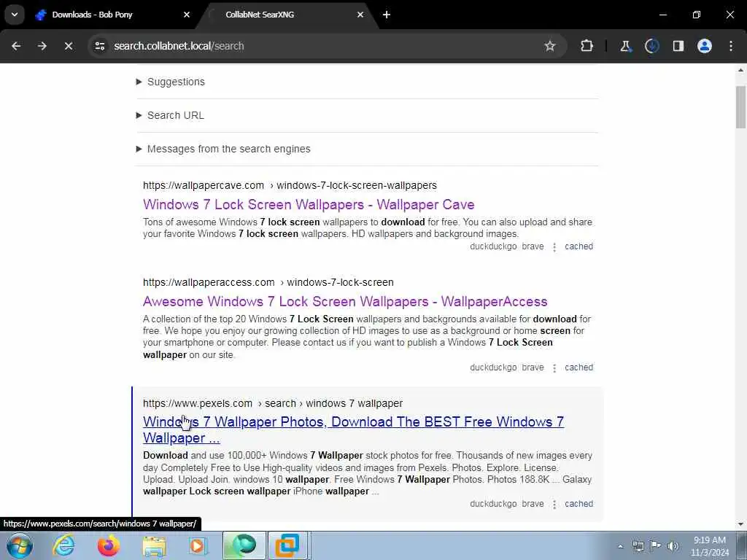The height and width of the screenshot is (560, 747).
Task: Open Windows 7 Lock Screen Wallpapers - Wallpaper Cave
Action: click(309, 204)
